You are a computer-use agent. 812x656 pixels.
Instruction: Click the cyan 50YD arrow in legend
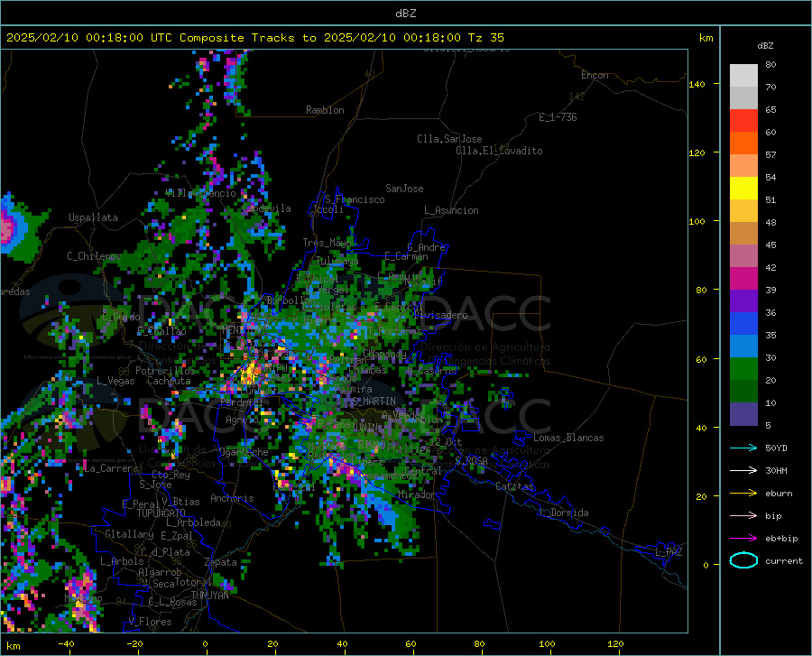pos(743,448)
